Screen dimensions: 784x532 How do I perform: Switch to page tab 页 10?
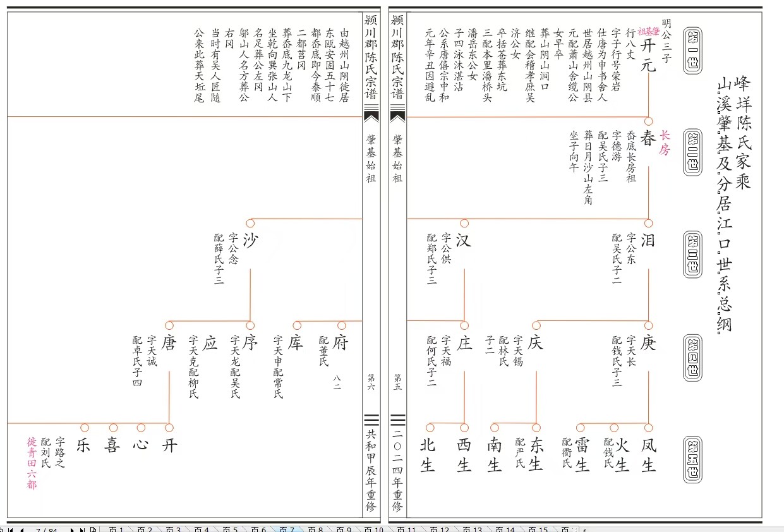click(375, 529)
